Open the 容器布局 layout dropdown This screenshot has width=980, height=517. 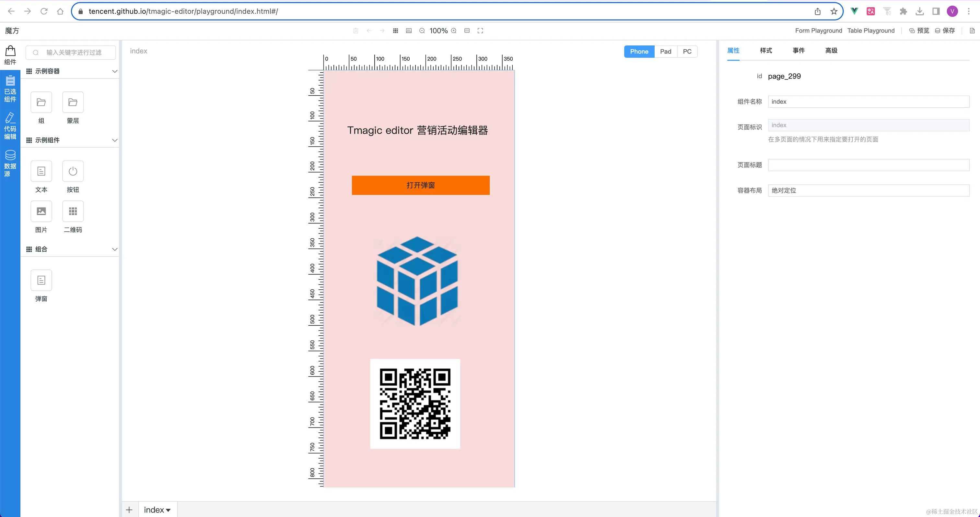pos(869,190)
